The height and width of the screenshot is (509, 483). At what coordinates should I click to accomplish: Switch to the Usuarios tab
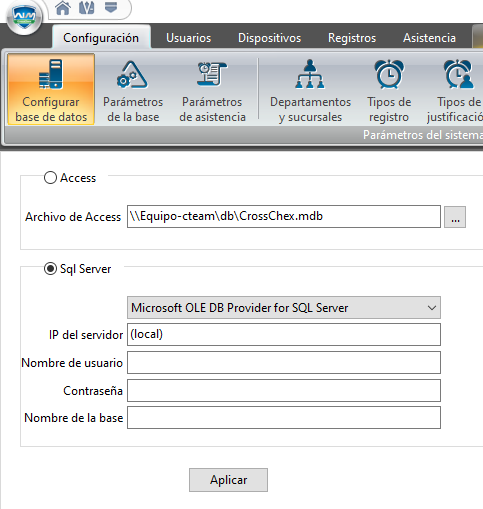tap(188, 38)
